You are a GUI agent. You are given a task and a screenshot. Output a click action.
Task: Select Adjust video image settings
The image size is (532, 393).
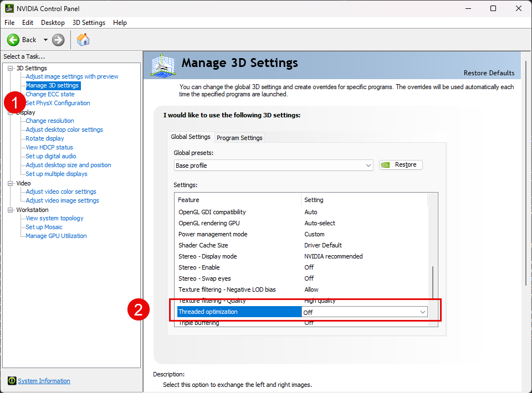pos(63,200)
